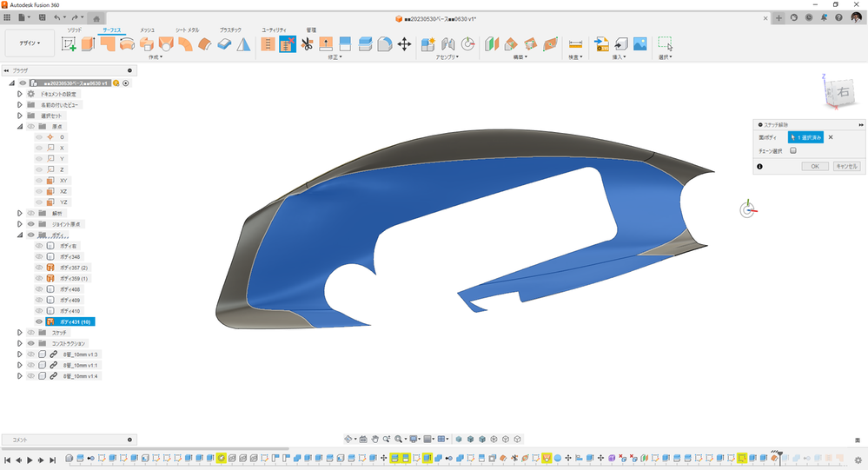Switch to the ユーティリティ tab
868x470 pixels.
[274, 30]
